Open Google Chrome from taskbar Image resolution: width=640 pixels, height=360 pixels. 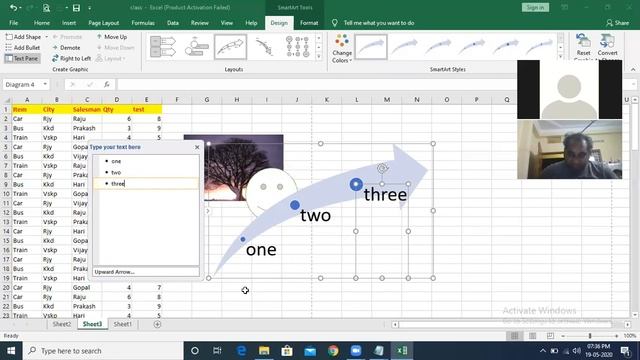click(x=333, y=351)
